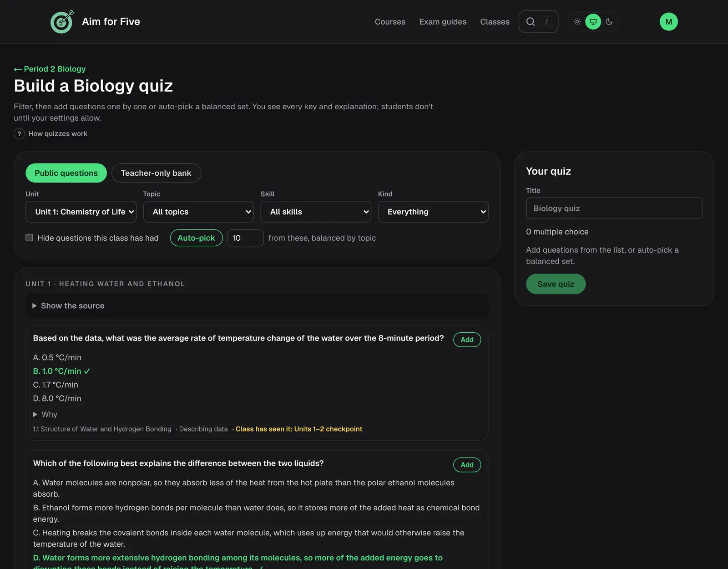Open the Topic dropdown All topics
The height and width of the screenshot is (569, 728).
[x=198, y=212]
